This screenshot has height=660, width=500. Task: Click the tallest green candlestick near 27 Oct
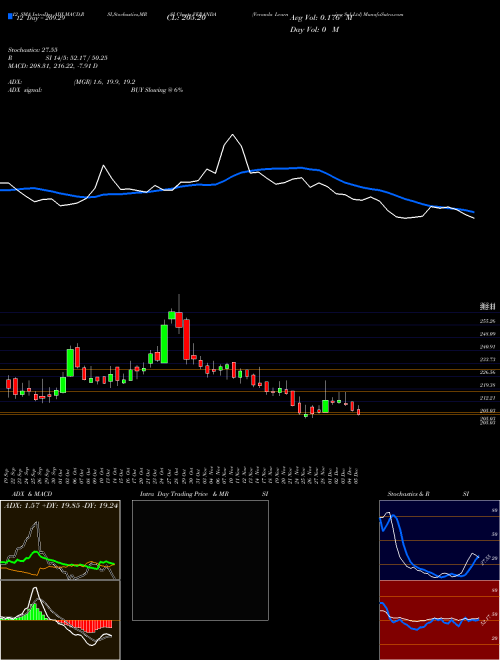point(164,344)
